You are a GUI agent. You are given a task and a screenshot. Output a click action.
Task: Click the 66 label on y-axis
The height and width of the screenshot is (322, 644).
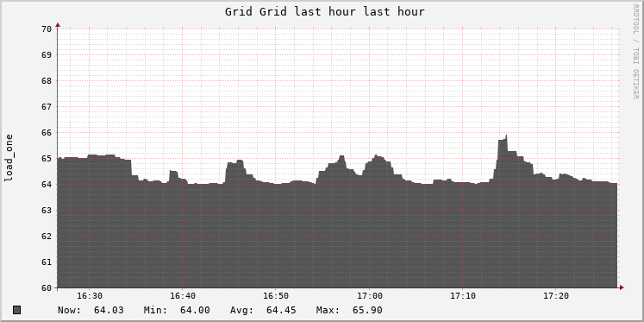pos(47,132)
